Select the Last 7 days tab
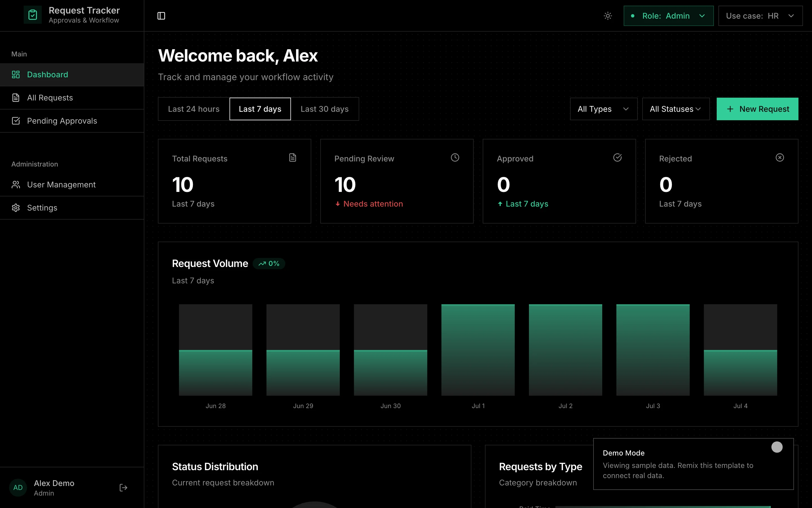Image resolution: width=812 pixels, height=508 pixels. point(260,109)
